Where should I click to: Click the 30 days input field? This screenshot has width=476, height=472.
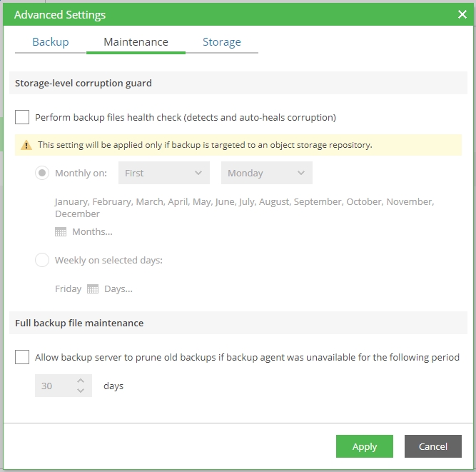(54, 386)
